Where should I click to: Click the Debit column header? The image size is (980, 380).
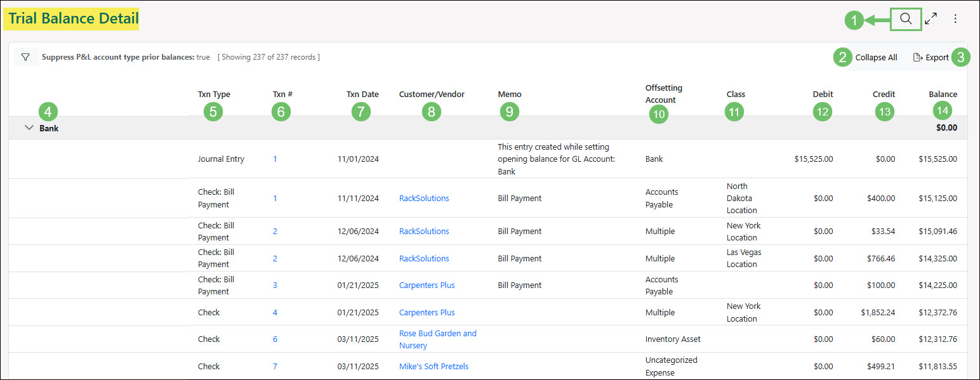pyautogui.click(x=823, y=94)
